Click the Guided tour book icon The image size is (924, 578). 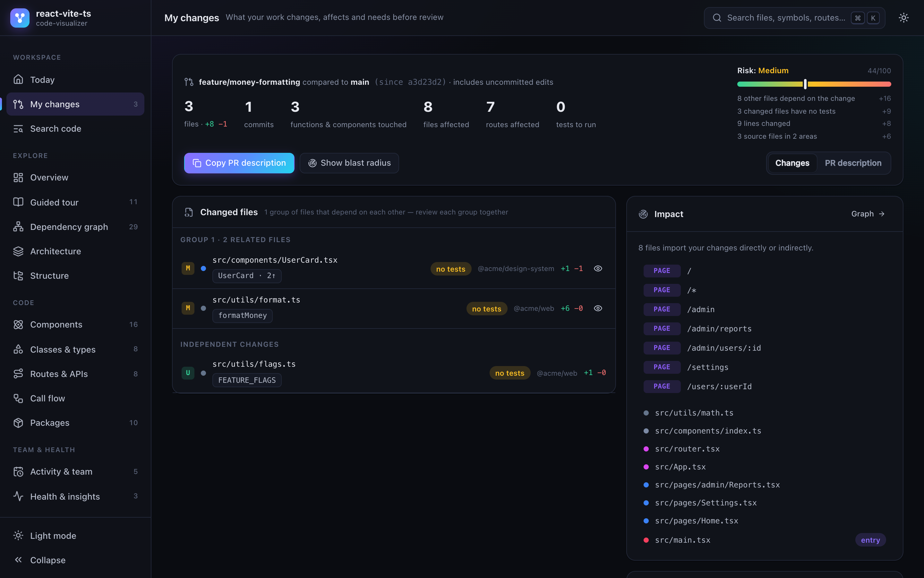tap(18, 202)
